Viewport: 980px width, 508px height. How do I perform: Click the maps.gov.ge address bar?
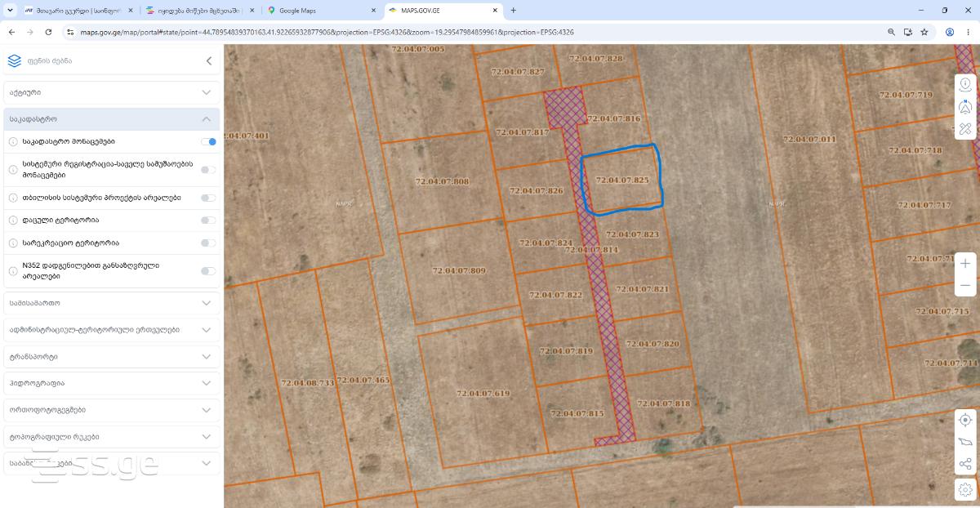pos(474,32)
